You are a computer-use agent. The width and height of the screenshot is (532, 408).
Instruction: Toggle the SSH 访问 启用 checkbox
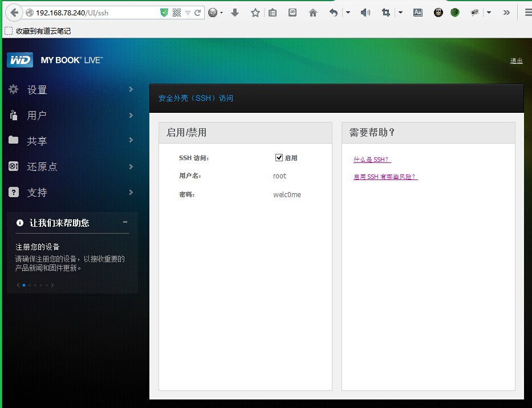279,157
